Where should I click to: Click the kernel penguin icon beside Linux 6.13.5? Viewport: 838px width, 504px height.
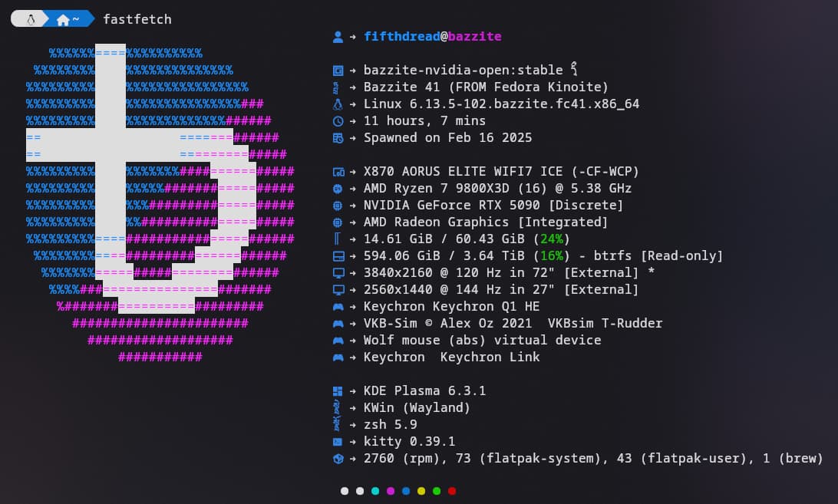(x=338, y=104)
